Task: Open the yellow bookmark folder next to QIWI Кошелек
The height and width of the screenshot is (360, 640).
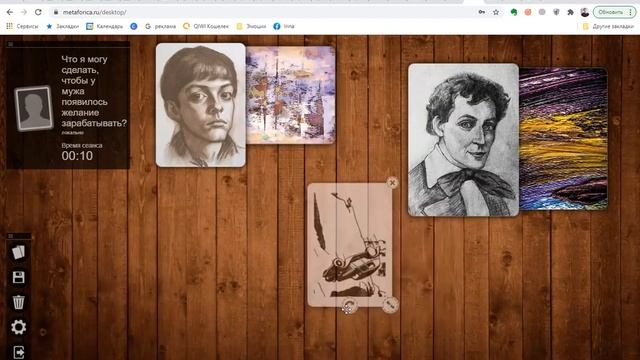Action: tap(251, 26)
